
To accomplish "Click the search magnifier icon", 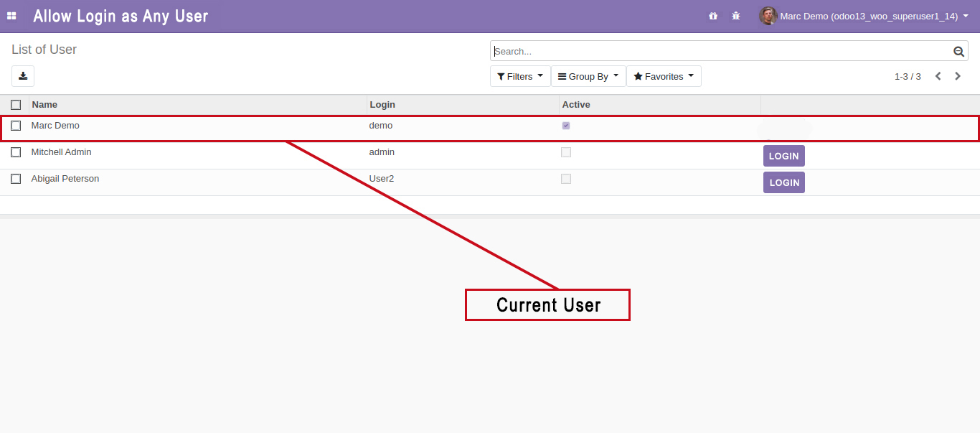I will coord(958,52).
